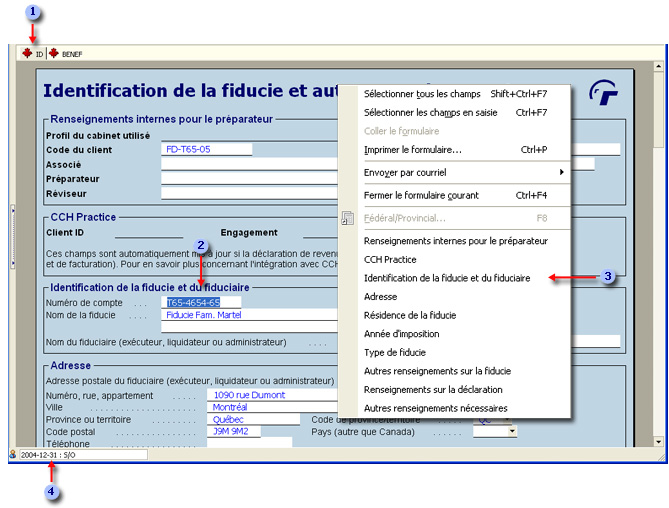Click the Numéro de compte field T65-4654-65
Viewport: 669px width, 508px height.
pyautogui.click(x=201, y=302)
